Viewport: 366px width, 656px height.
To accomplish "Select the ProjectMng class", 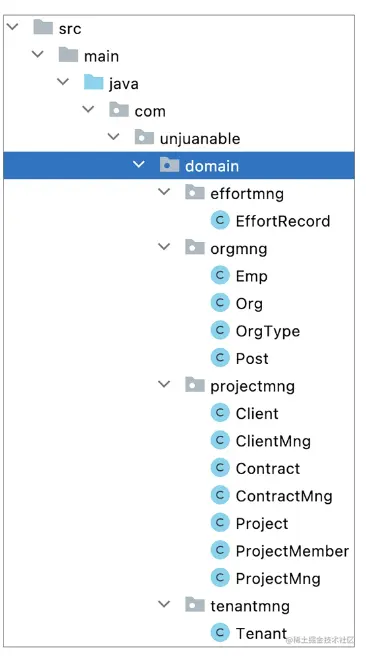I will coord(278,579).
